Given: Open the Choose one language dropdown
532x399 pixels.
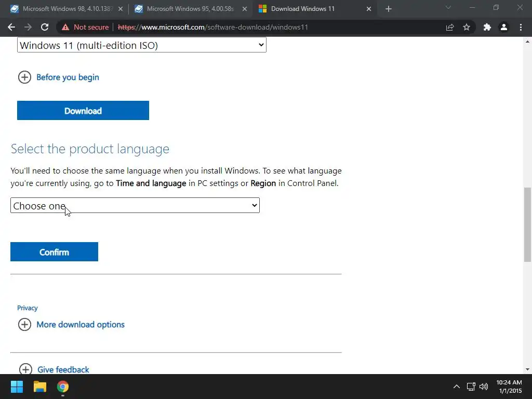Looking at the screenshot, I should (x=135, y=205).
